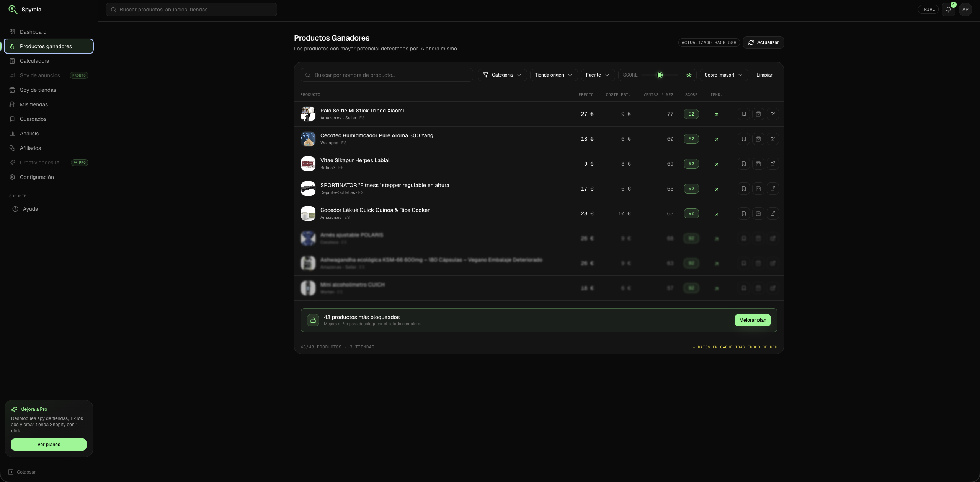The height and width of the screenshot is (482, 980).
Task: Open Spy de tiendas section
Action: 49,90
